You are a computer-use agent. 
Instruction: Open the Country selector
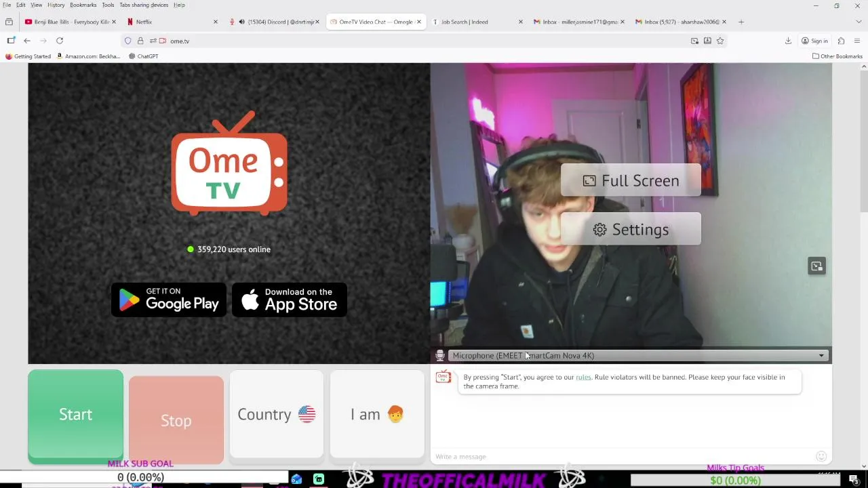coord(277,414)
